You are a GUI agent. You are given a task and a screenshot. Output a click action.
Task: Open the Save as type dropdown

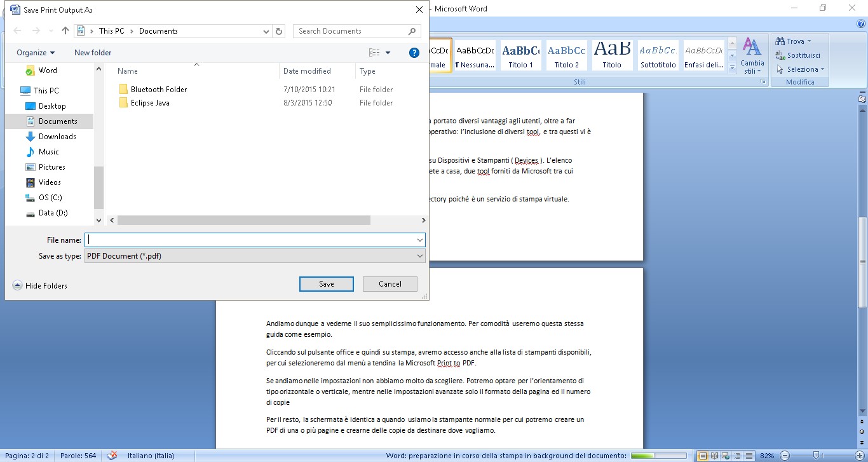(x=420, y=255)
